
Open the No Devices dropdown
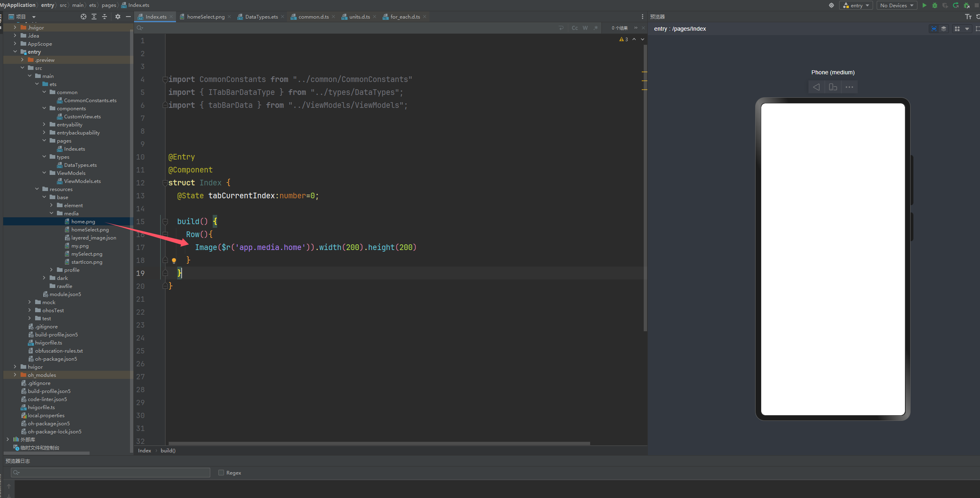point(896,5)
